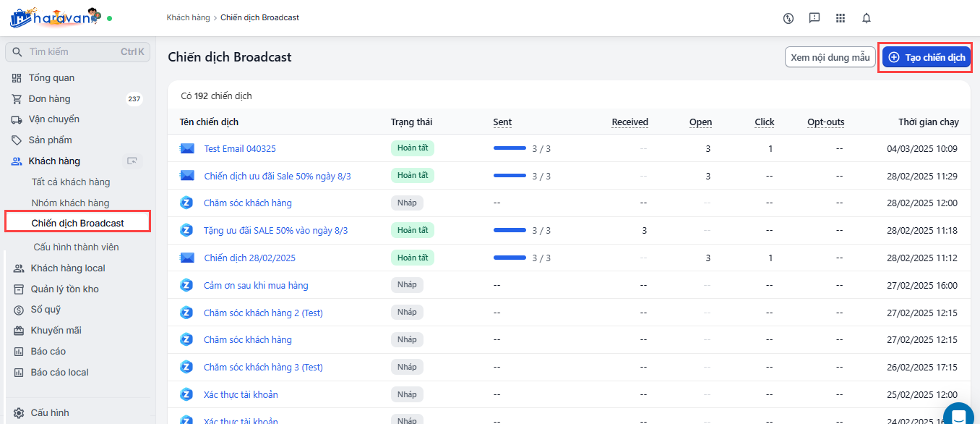
Task: Click the Khách hàng breadcrumb link
Action: tap(187, 17)
